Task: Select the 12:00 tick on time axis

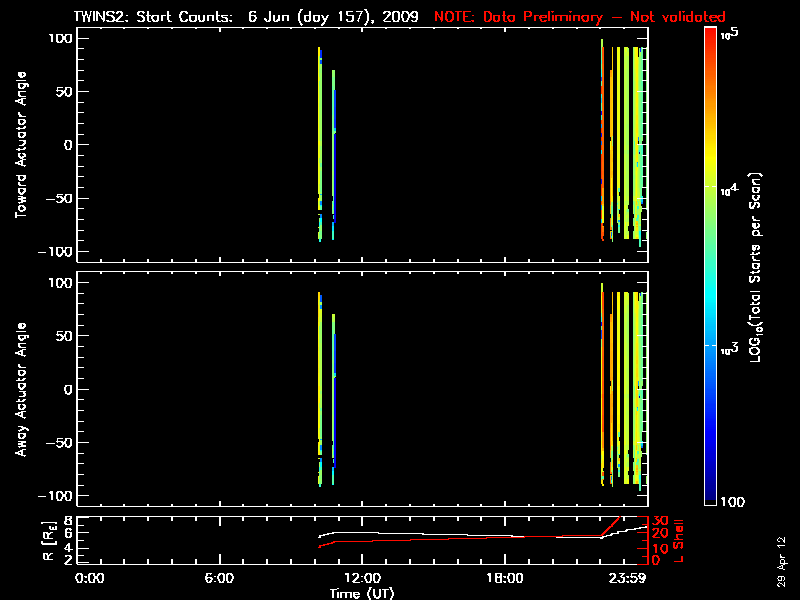Action: pos(362,578)
